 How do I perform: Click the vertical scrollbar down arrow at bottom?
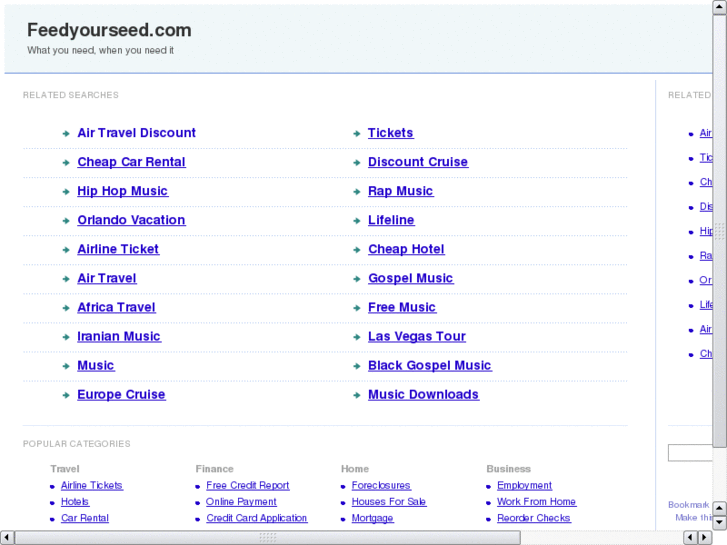pos(720,523)
